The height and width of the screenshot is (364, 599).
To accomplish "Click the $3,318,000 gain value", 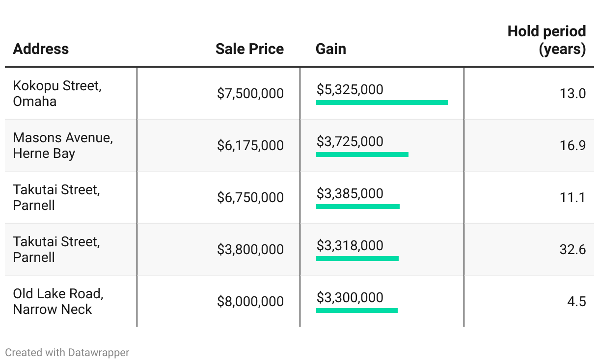I will (x=350, y=245).
